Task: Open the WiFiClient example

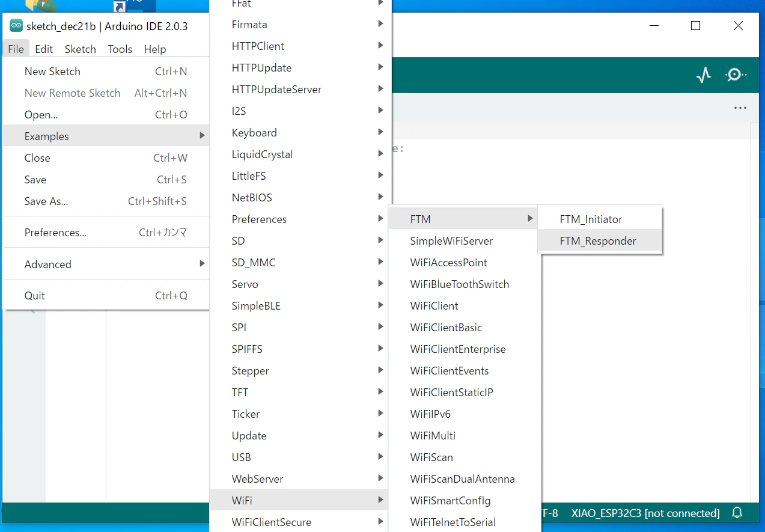Action: coord(464,306)
